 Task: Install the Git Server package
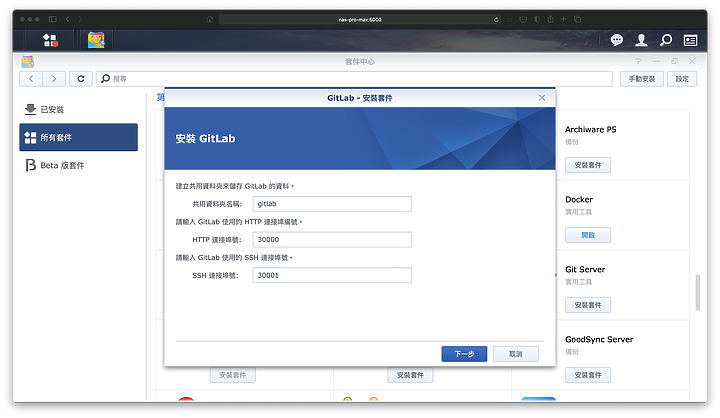click(588, 305)
